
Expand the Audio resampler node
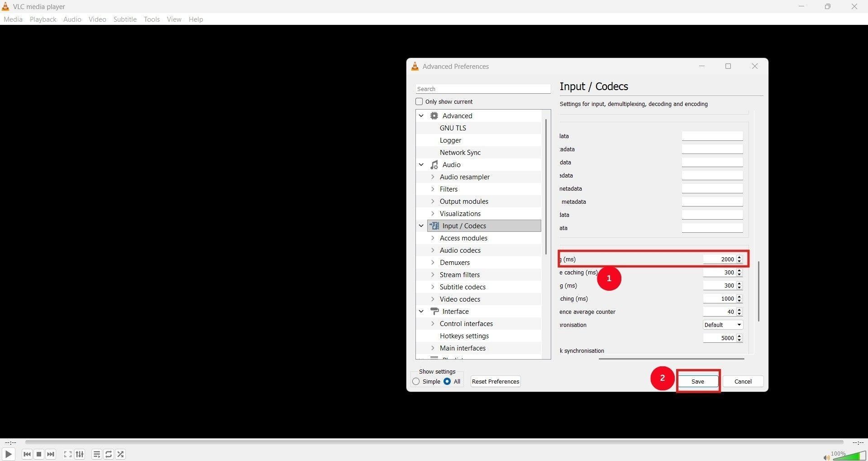pos(433,177)
